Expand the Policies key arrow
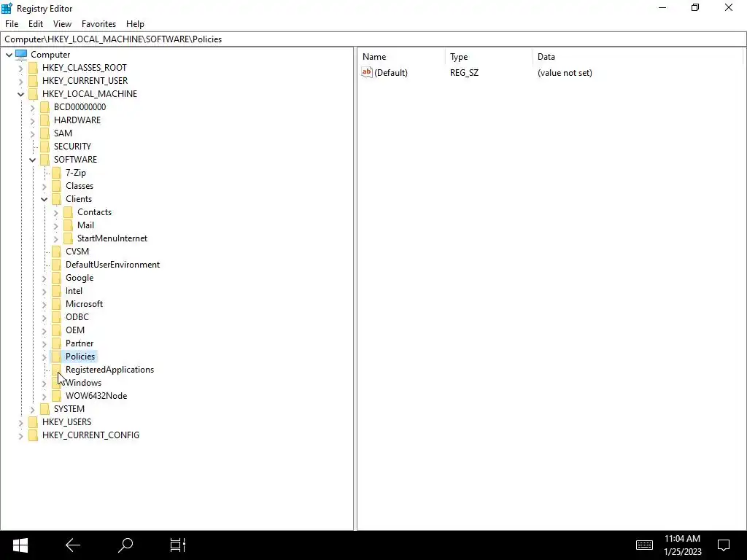The image size is (747, 560). click(x=44, y=357)
